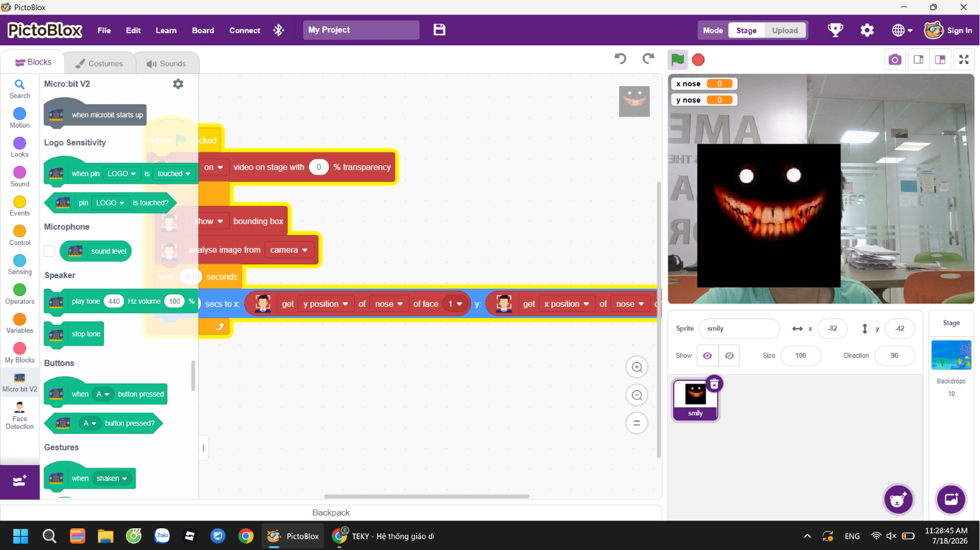The height and width of the screenshot is (550, 980).
Task: Select the Sound block category
Action: [20, 176]
